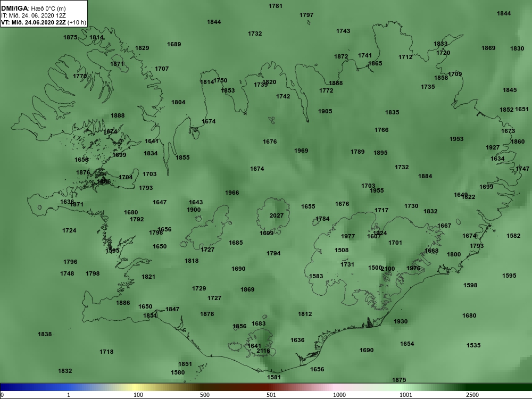Screen dimensions: 532x399
Task: Click the map value 1900
Action: tap(194, 210)
